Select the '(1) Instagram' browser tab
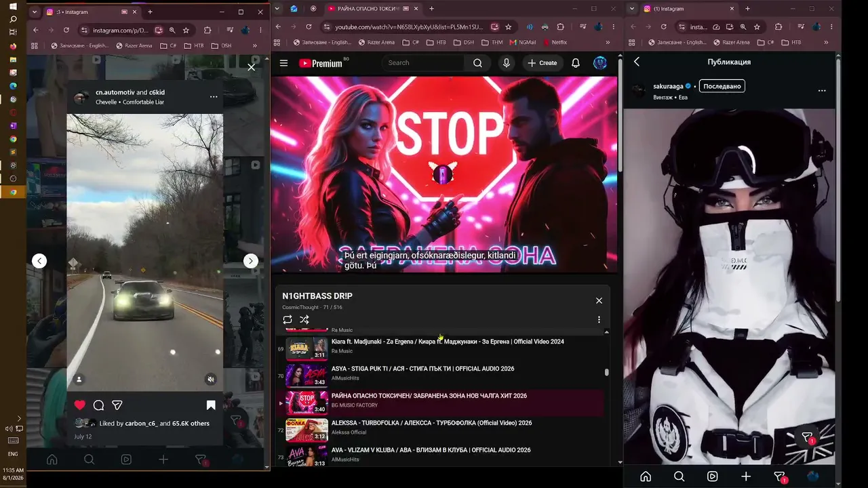The width and height of the screenshot is (868, 488). click(689, 8)
